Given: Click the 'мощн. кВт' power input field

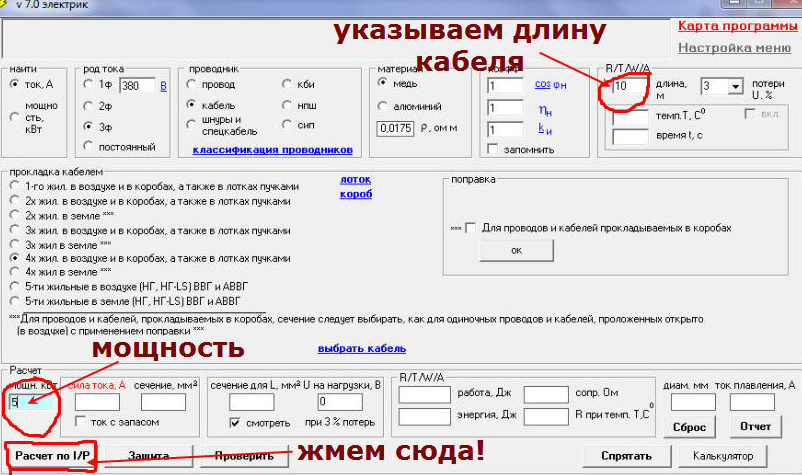Looking at the screenshot, I should coord(30,402).
